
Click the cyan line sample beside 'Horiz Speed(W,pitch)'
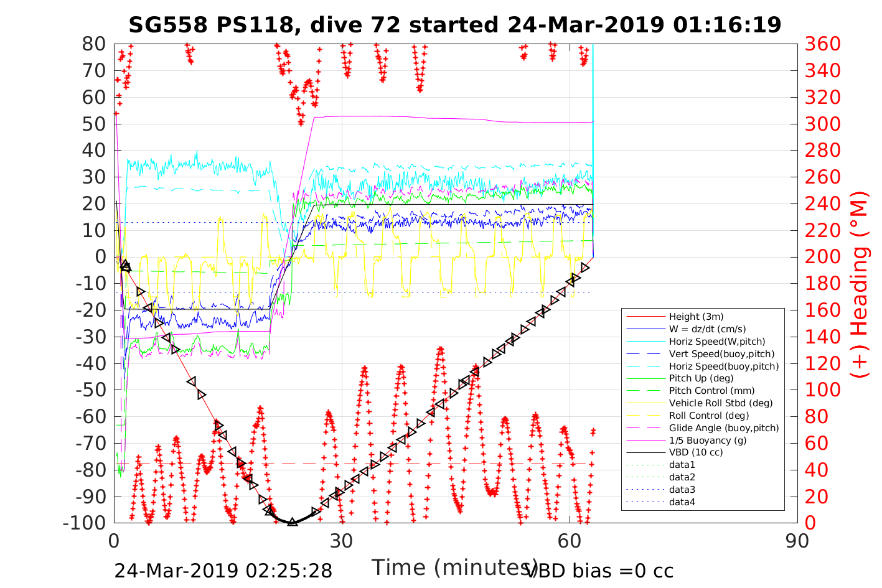click(645, 342)
